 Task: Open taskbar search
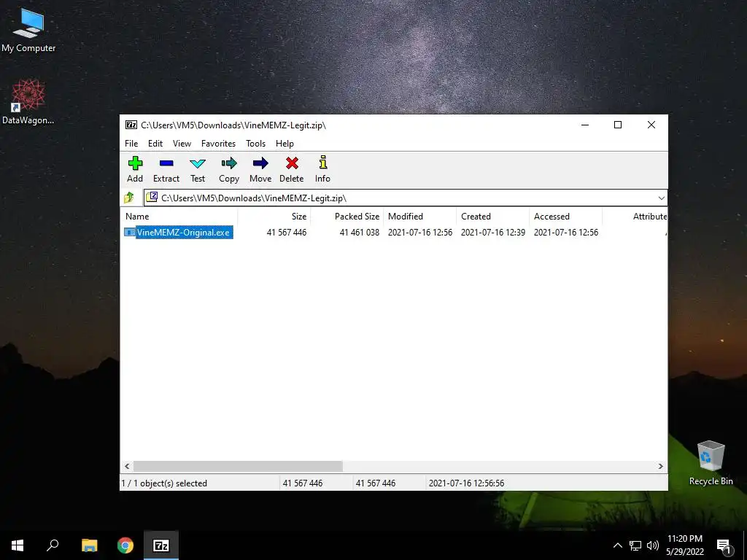[53, 545]
